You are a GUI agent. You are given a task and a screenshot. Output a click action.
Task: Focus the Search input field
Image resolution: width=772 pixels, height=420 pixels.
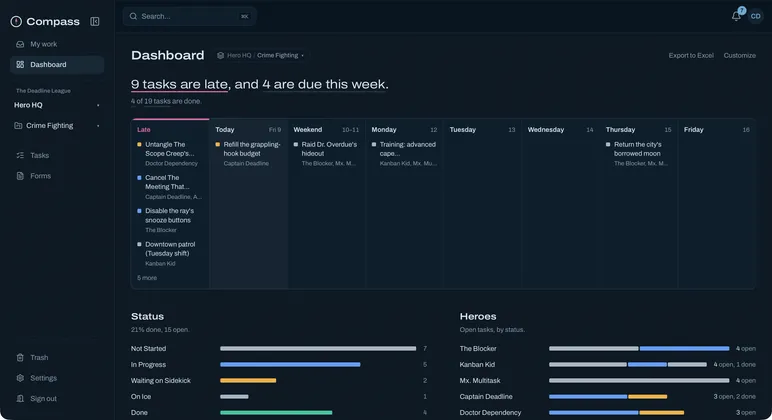tap(190, 16)
